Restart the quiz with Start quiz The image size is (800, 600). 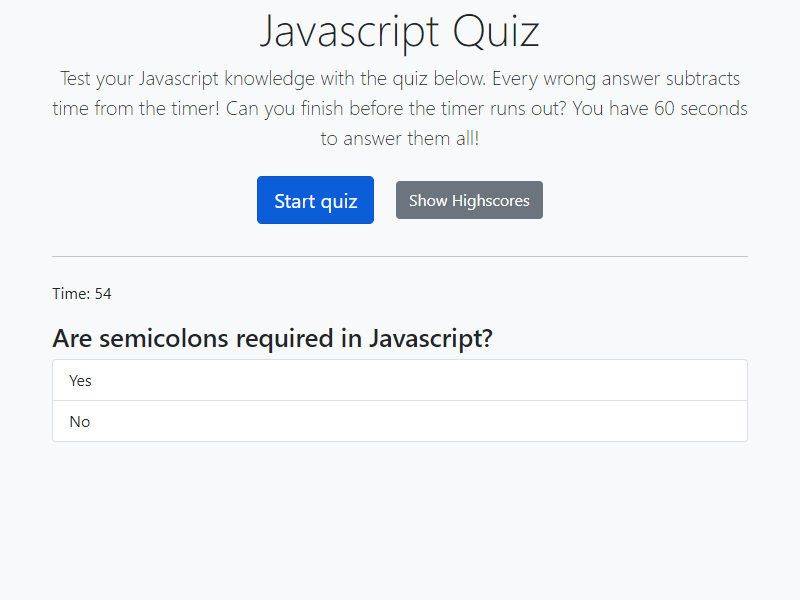(x=315, y=200)
